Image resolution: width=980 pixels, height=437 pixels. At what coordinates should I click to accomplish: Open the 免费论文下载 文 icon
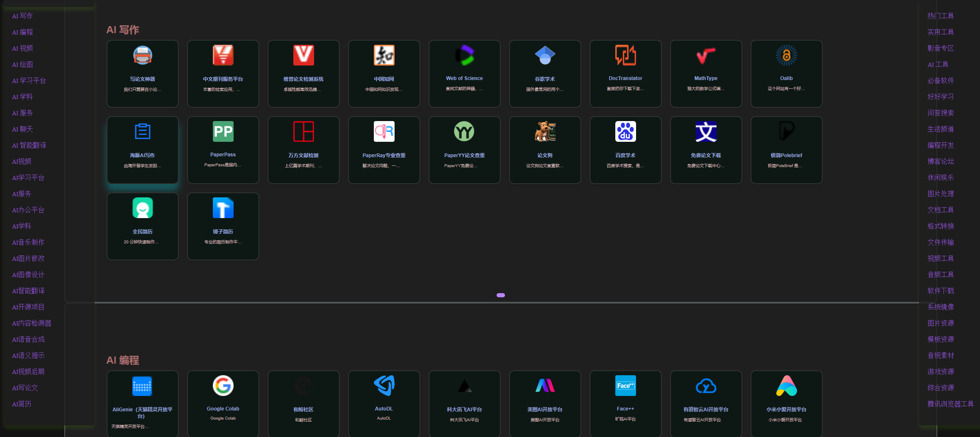(x=706, y=131)
